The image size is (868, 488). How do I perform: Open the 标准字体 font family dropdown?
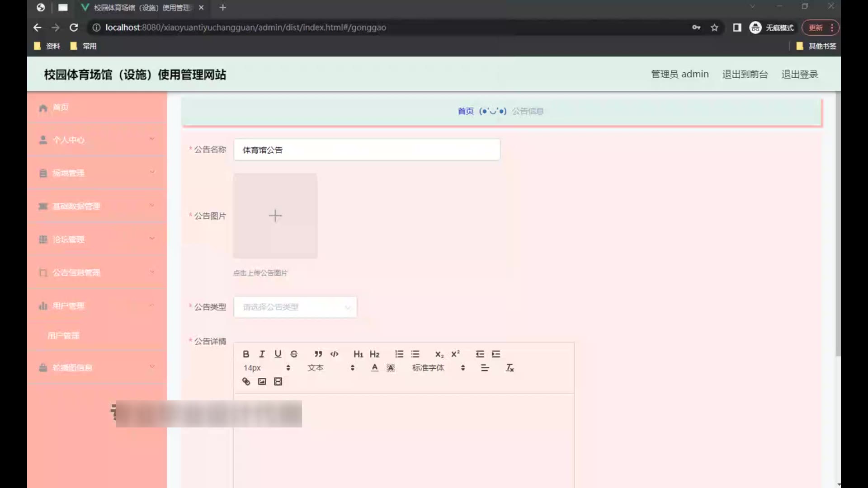[x=438, y=368]
